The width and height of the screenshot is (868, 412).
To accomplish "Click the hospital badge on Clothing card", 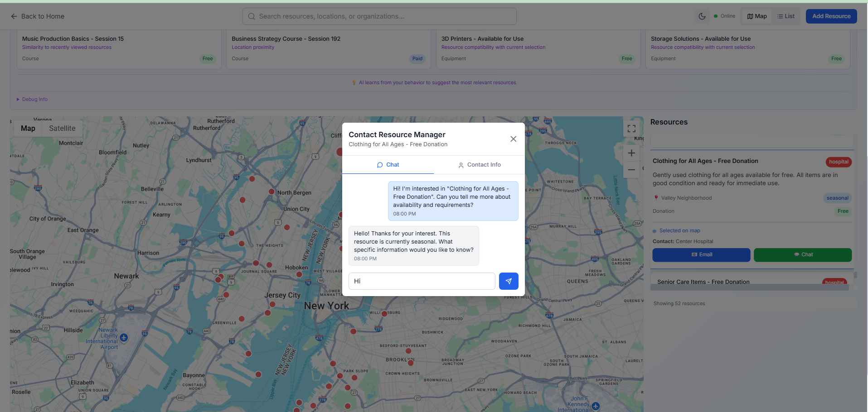I will (x=839, y=162).
